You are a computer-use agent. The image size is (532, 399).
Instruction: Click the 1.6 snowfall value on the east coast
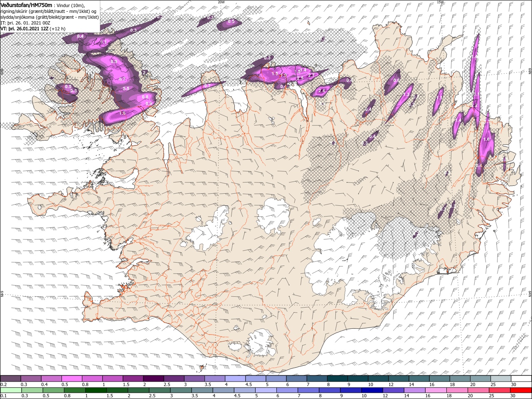tap(487, 140)
